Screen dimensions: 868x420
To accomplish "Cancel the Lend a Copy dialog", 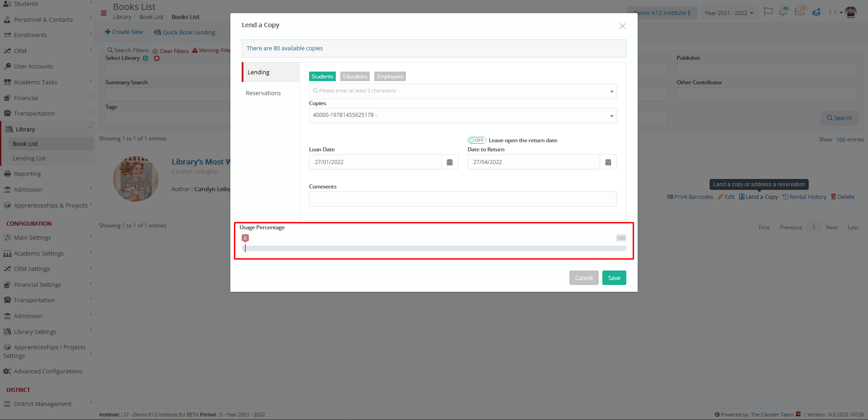I will (x=584, y=278).
